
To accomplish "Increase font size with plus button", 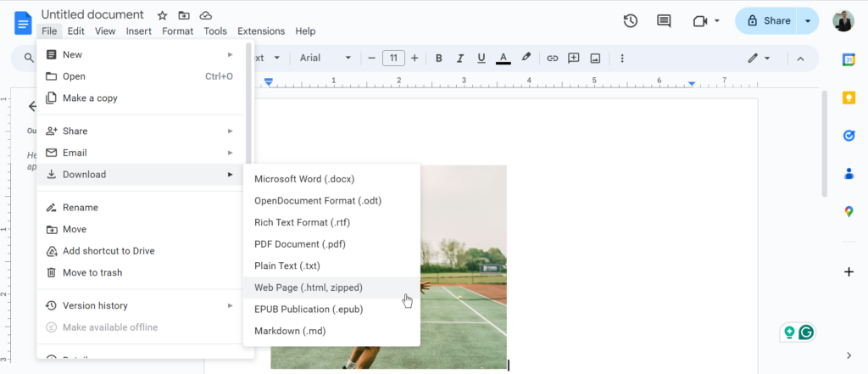I will [415, 59].
